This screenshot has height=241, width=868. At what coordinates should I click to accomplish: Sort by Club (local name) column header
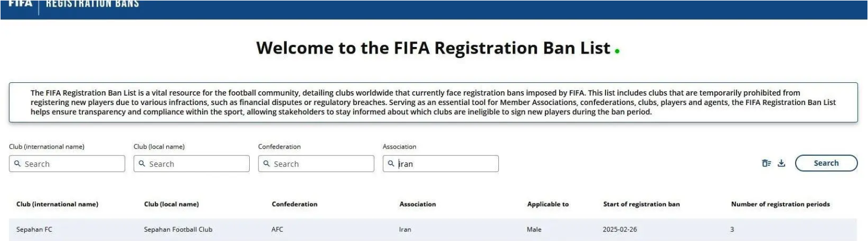point(171,204)
